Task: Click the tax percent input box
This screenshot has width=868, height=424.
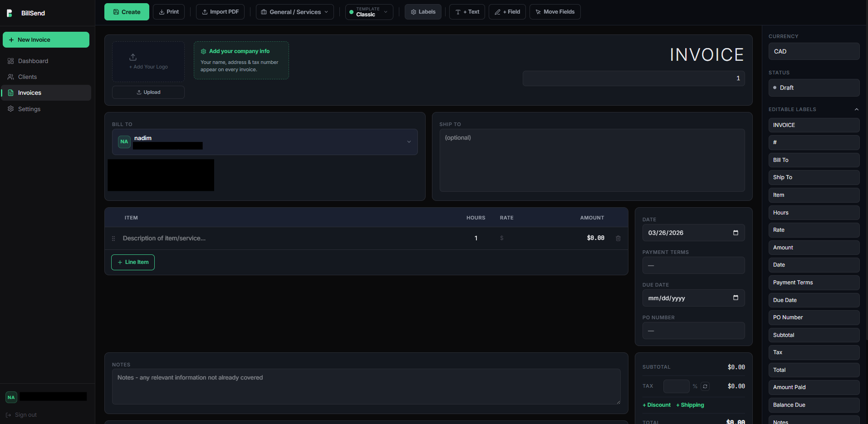Action: click(677, 386)
